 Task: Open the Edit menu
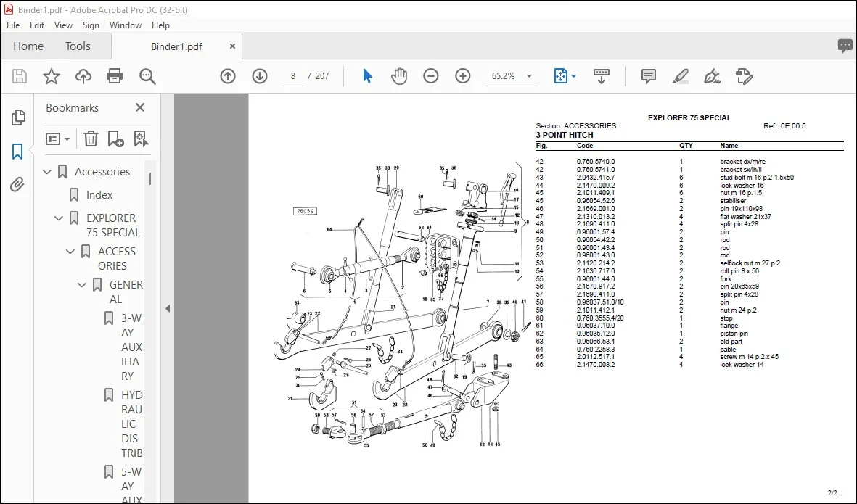pyautogui.click(x=36, y=25)
